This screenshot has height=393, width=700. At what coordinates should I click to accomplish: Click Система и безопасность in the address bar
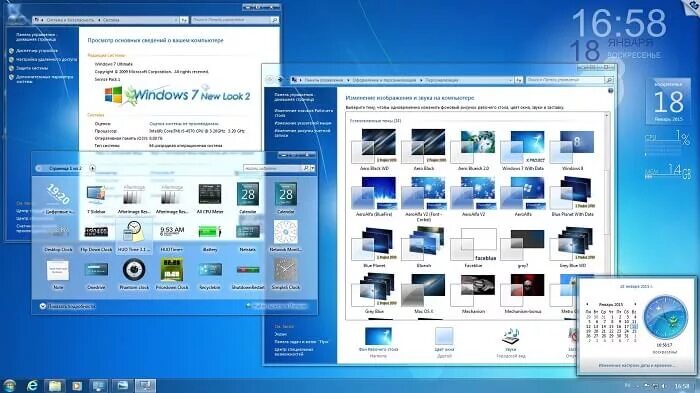point(70,20)
